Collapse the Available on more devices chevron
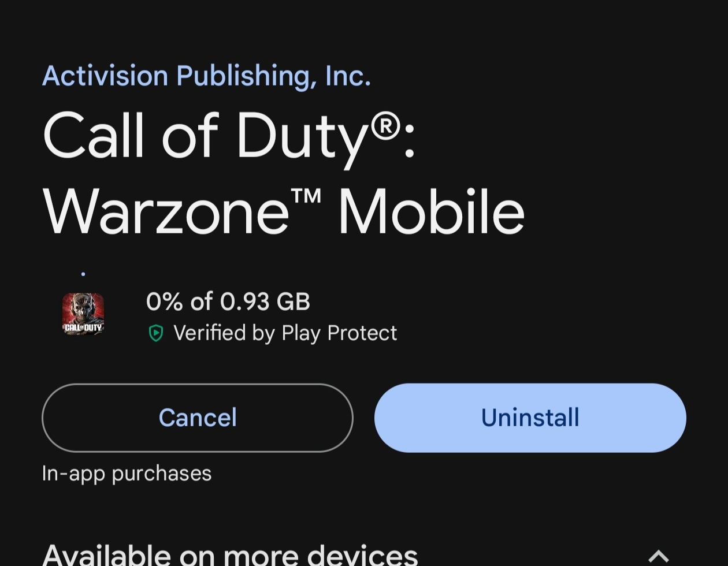The image size is (728, 566). coord(658,556)
